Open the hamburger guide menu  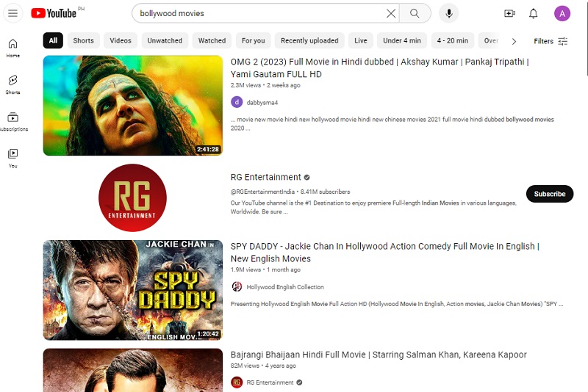[x=12, y=13]
